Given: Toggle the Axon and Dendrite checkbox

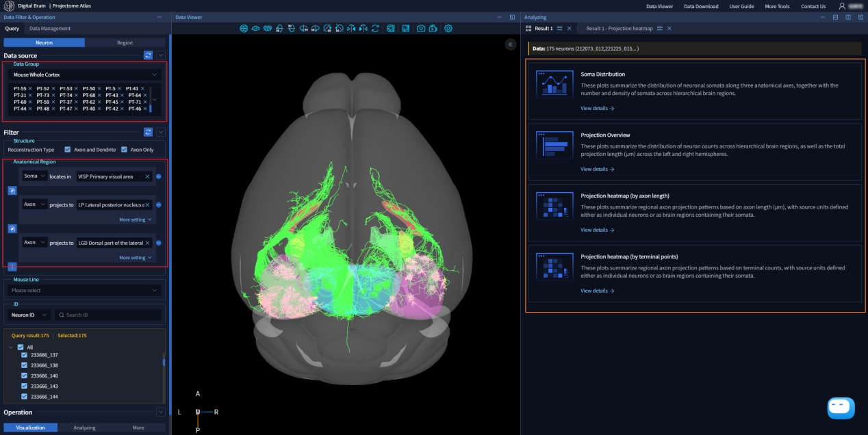Looking at the screenshot, I should (67, 149).
